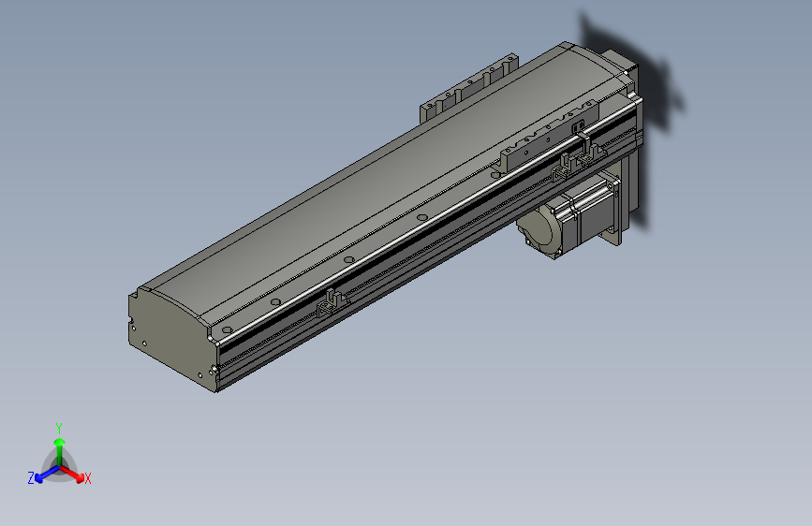Select the stepper motor under the actuator
This screenshot has height=526, width=812.
569,217
